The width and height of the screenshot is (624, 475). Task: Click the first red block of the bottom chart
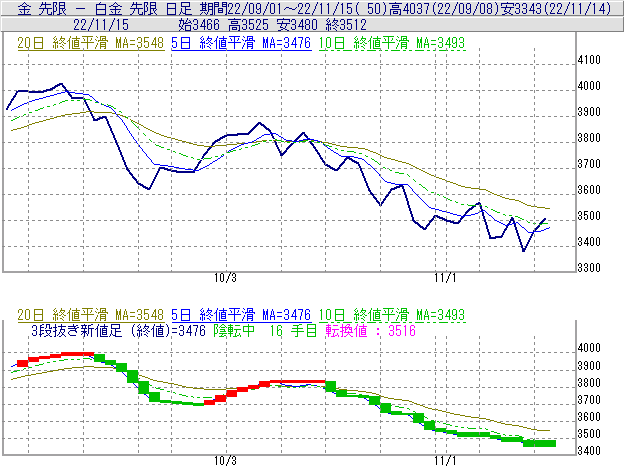point(23,363)
